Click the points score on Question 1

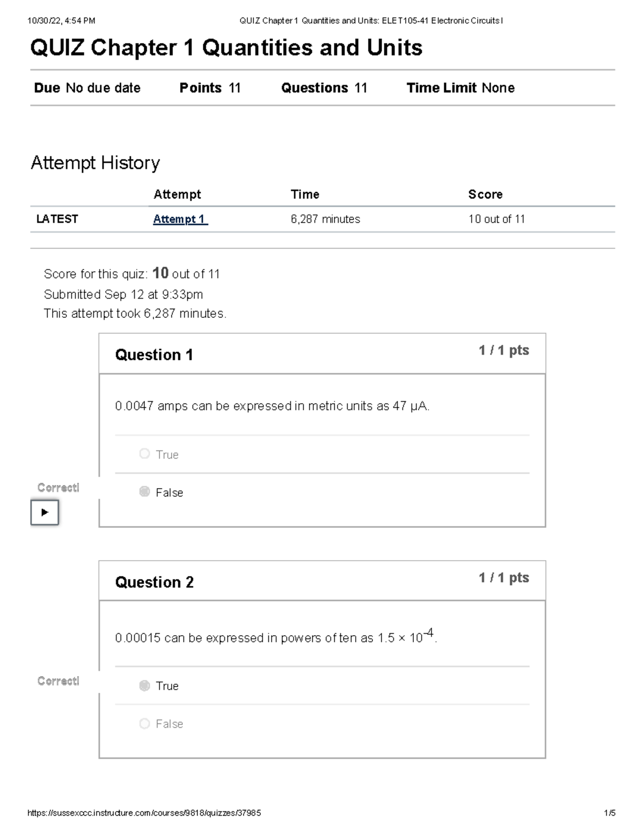point(503,351)
